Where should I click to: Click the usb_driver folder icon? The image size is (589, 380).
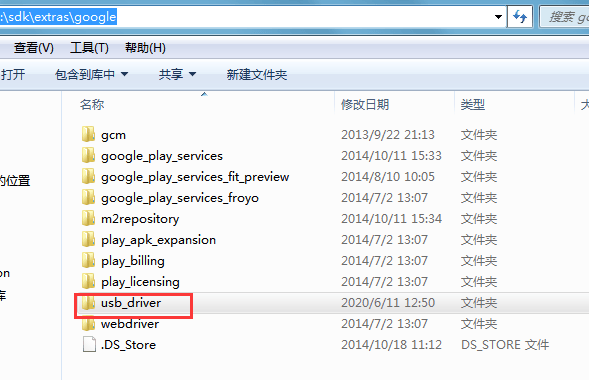(x=89, y=302)
